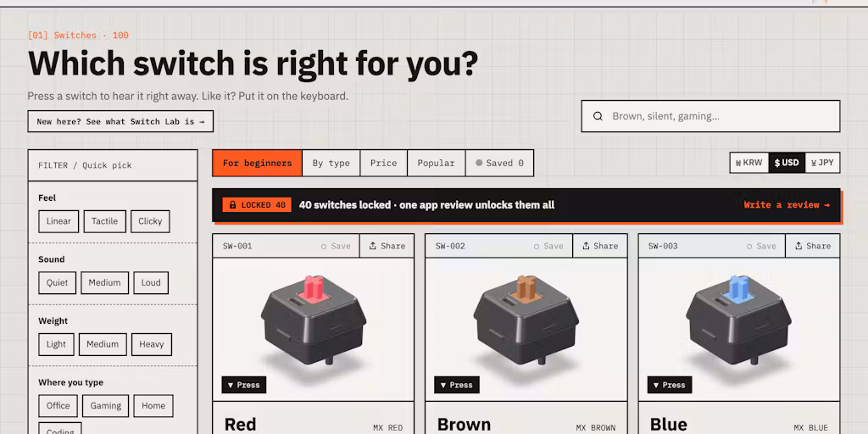Open the For beginners tab
The width and height of the screenshot is (868, 434).
tap(258, 164)
